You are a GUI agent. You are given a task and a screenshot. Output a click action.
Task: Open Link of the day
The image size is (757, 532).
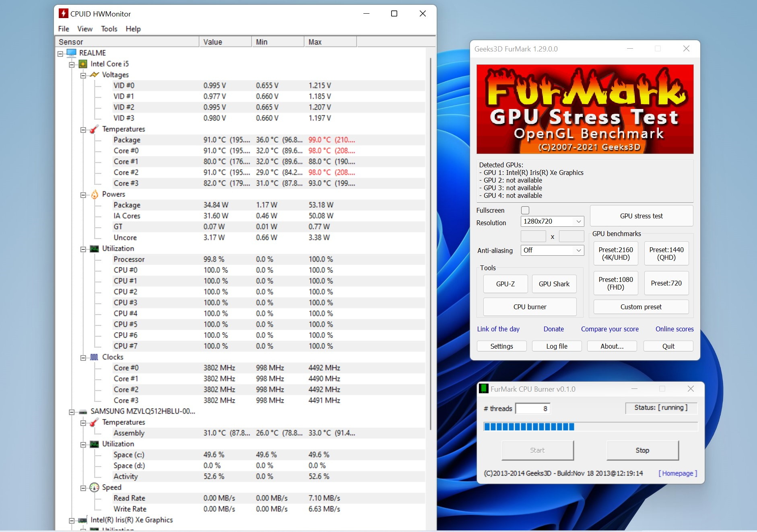tap(498, 329)
